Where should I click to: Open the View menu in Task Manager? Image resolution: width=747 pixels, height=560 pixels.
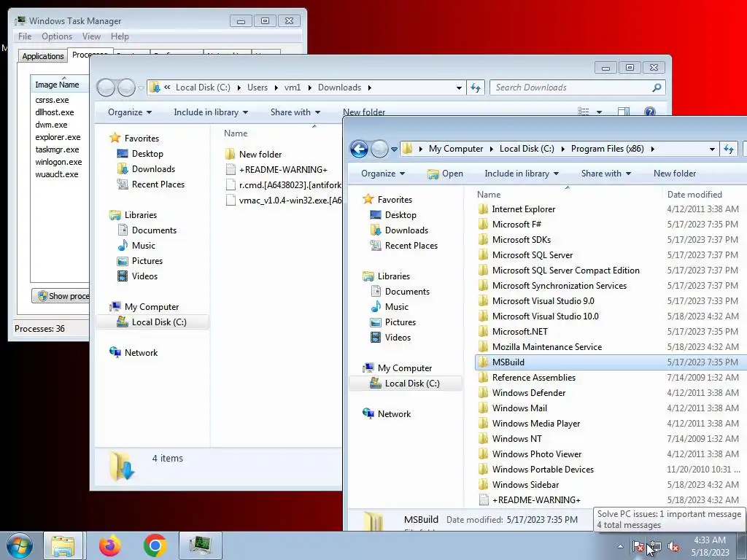click(91, 36)
